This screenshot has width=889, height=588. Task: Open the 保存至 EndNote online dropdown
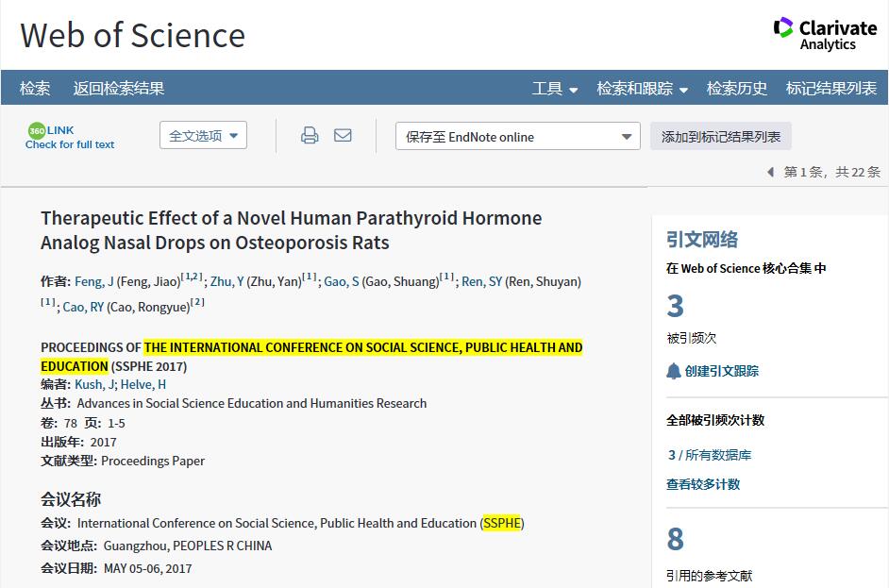(x=517, y=137)
